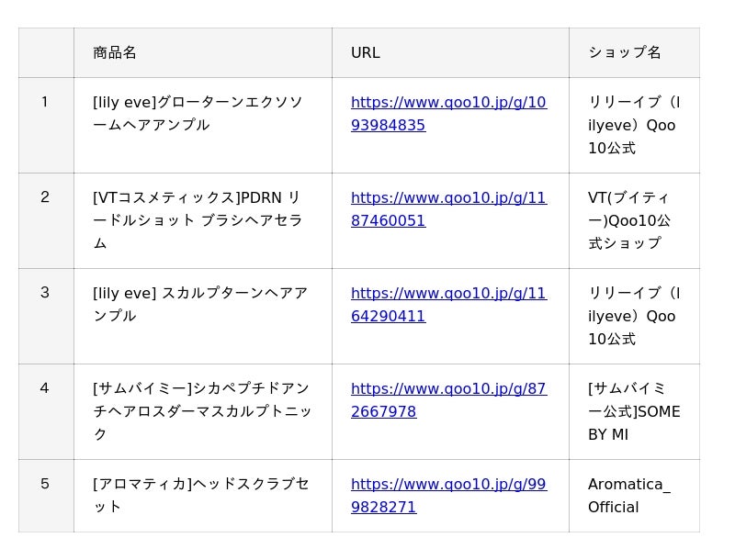Select the row number 3 cell
735x560 pixels.
(46, 317)
